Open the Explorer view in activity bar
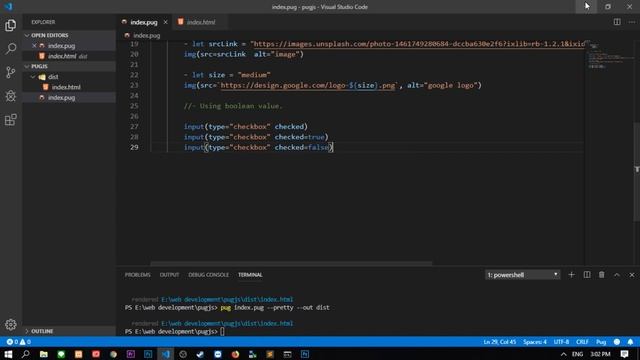 (11, 25)
